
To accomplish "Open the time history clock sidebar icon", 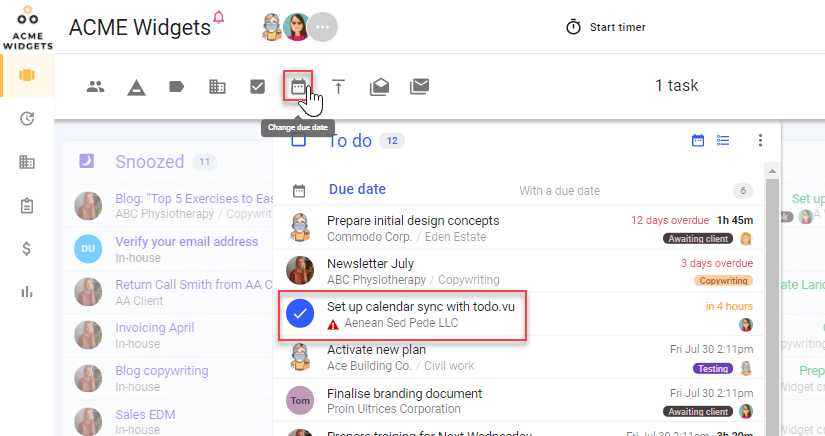I will point(27,118).
